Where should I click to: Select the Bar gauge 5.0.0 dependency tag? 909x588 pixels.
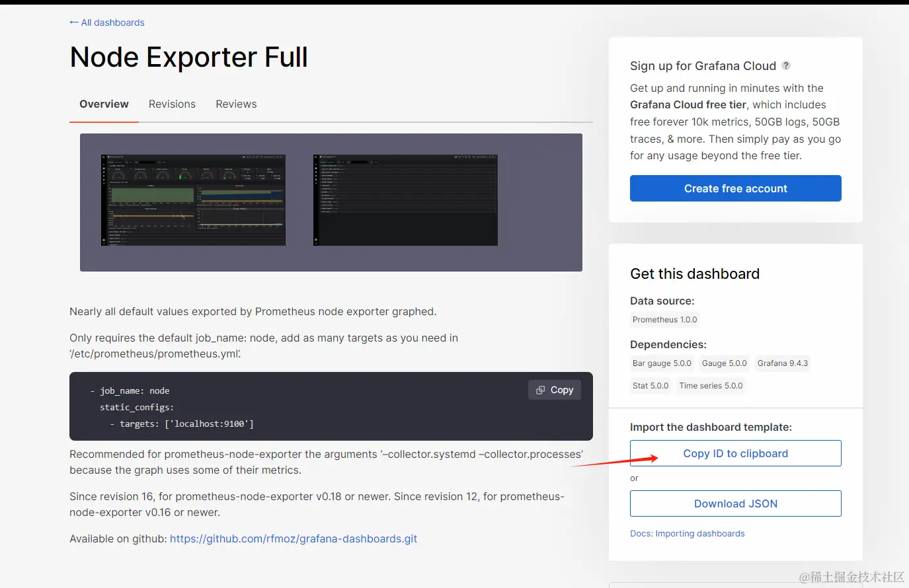[662, 363]
